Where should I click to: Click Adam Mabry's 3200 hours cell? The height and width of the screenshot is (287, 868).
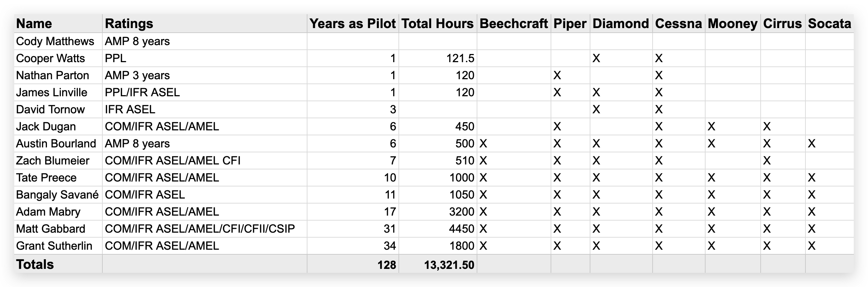[x=438, y=212]
